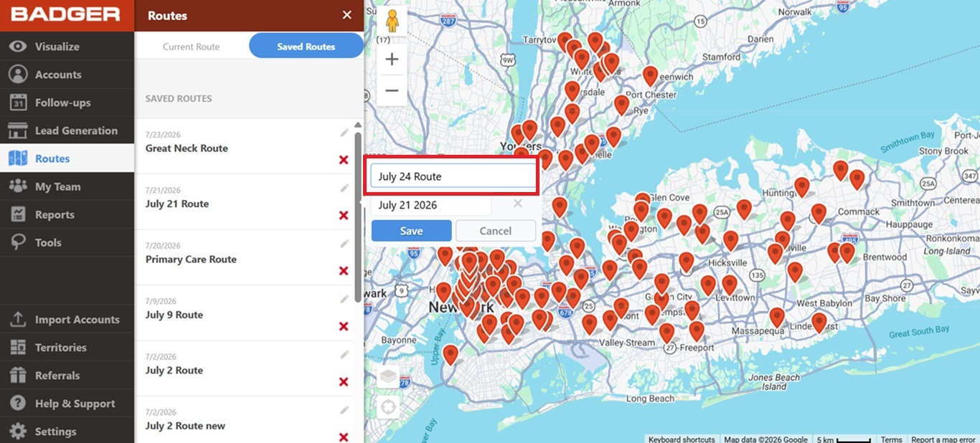The width and height of the screenshot is (980, 443).
Task: Edit Primary Care Route pencil icon
Action: (x=344, y=244)
